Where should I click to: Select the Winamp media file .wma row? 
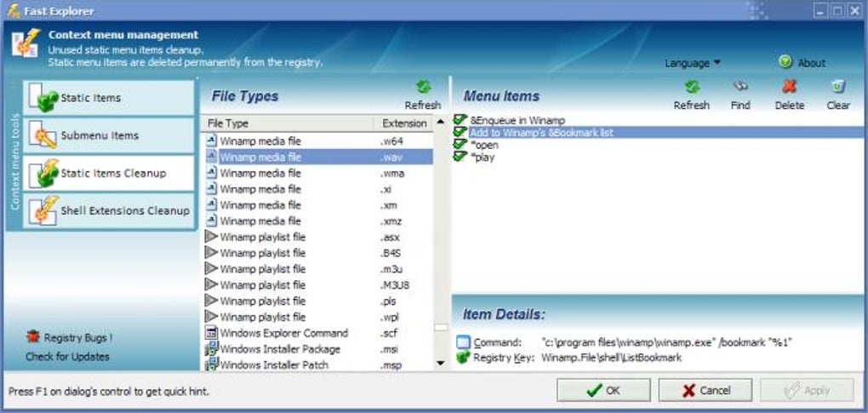click(317, 173)
